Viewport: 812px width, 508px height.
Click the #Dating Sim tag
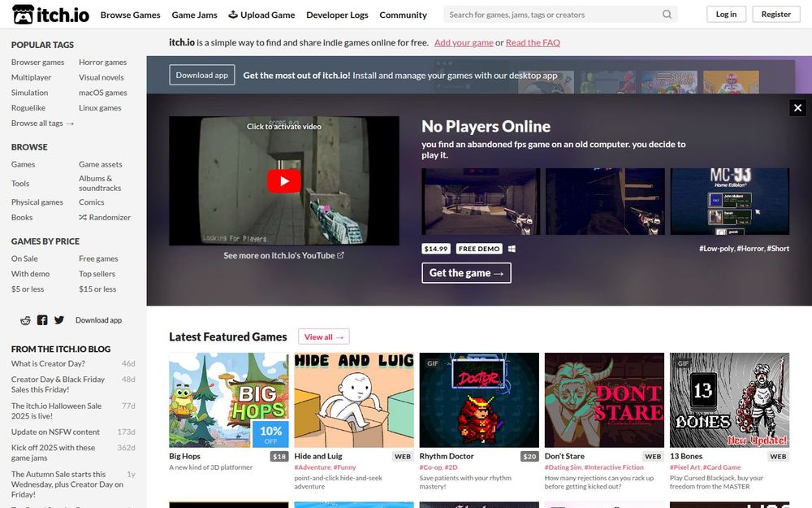point(564,467)
